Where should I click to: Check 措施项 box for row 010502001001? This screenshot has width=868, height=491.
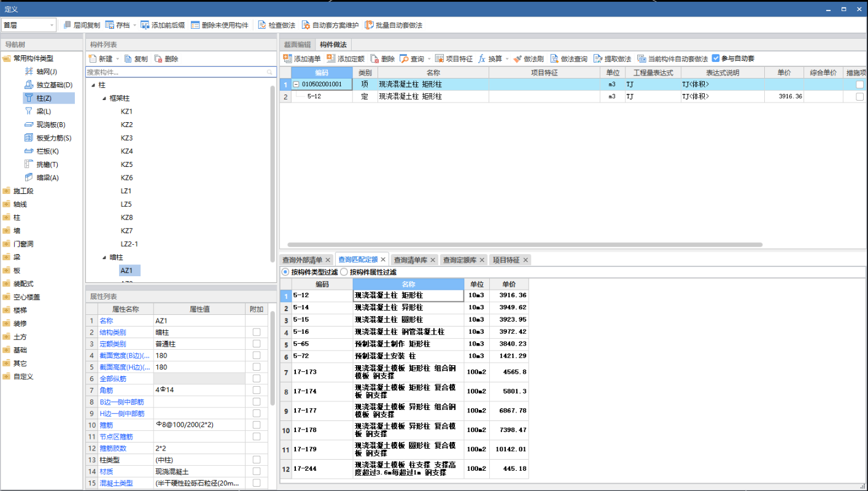(x=859, y=85)
